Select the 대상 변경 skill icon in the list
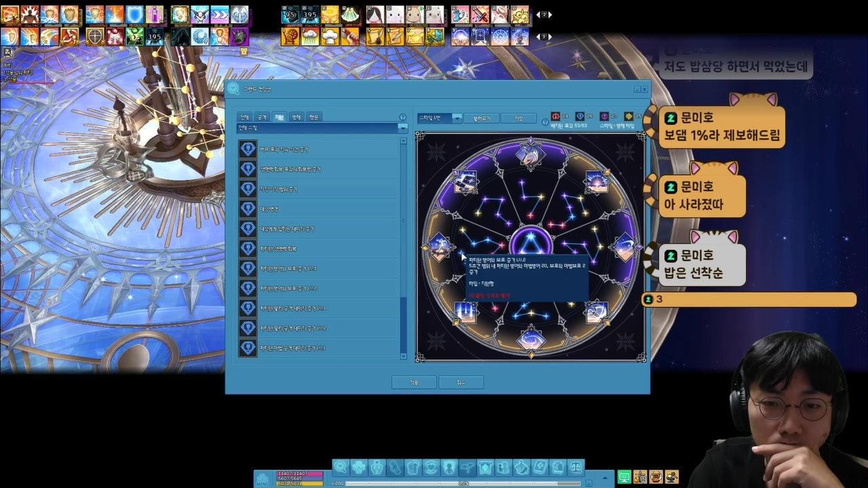868x488 pixels. point(248,209)
